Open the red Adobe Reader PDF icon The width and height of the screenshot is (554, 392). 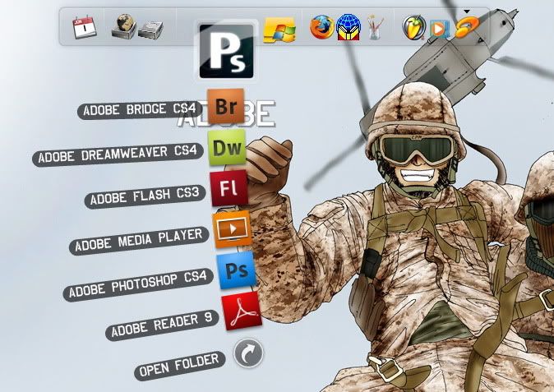[242, 311]
